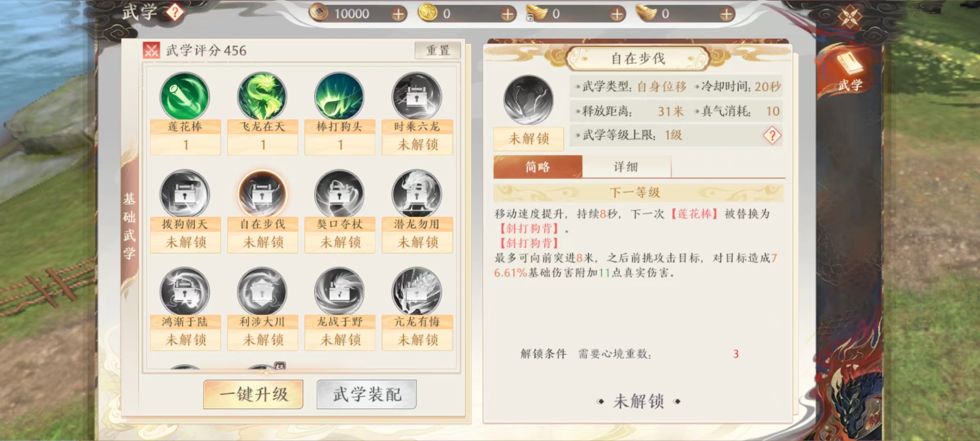Open help next to 武学 title
This screenshot has width=980, height=441.
click(x=175, y=13)
